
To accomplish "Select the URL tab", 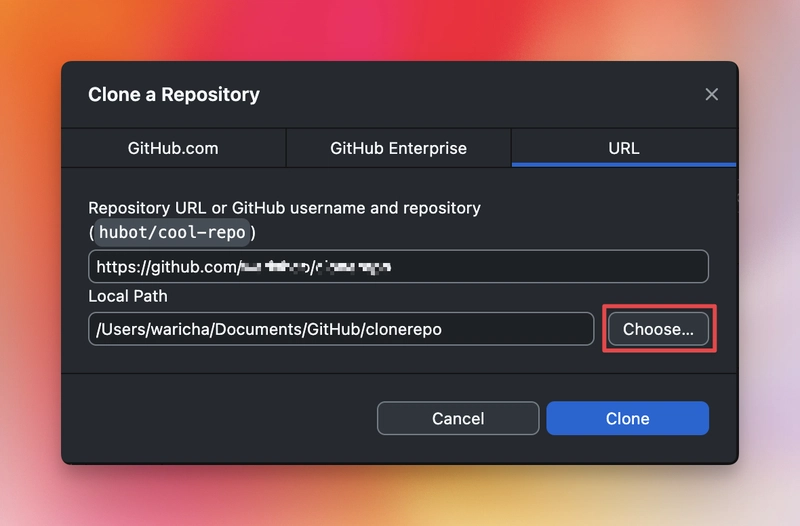I will point(623,148).
